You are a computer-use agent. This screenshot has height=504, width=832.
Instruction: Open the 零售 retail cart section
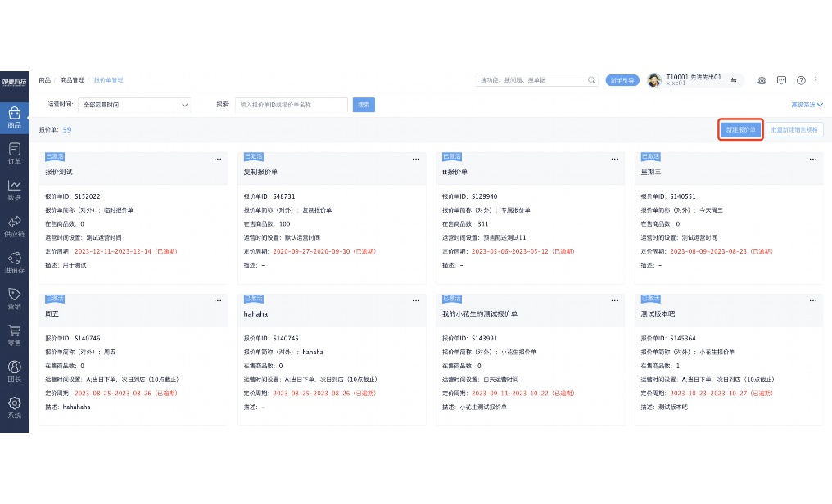pos(14,335)
